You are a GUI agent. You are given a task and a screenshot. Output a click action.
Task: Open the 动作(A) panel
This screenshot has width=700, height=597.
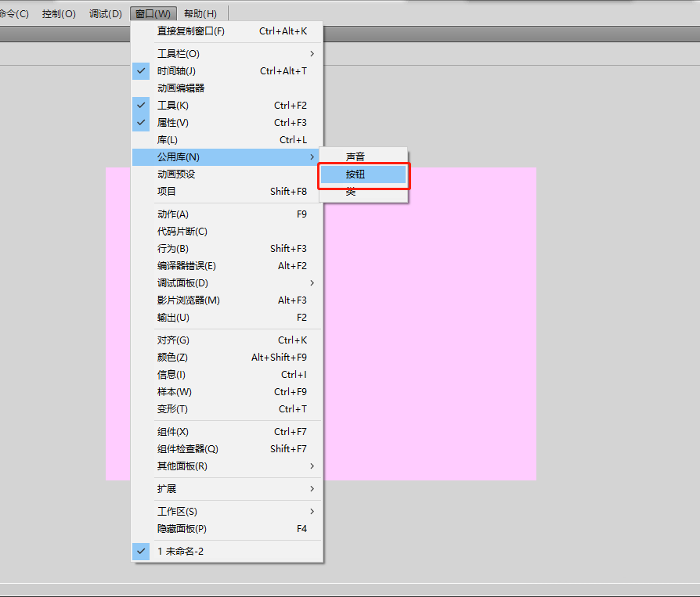tap(227, 214)
